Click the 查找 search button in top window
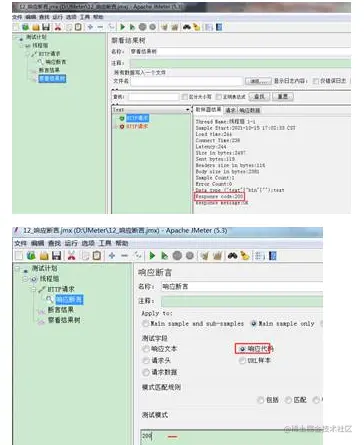The height and width of the screenshot is (445, 364). pyautogui.click(x=259, y=97)
